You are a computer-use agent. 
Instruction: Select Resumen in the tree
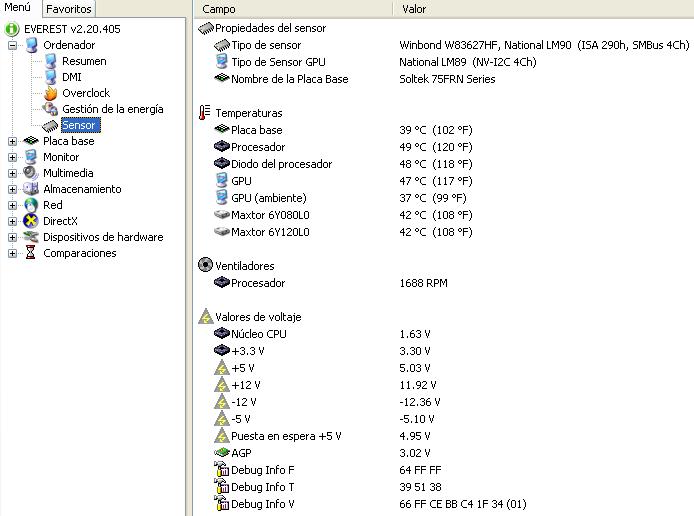tap(84, 61)
